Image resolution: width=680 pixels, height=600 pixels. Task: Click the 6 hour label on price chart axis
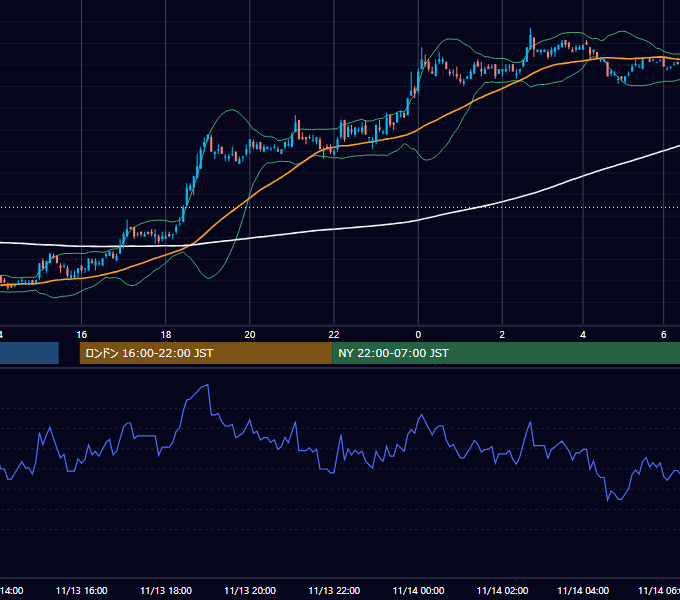[664, 335]
